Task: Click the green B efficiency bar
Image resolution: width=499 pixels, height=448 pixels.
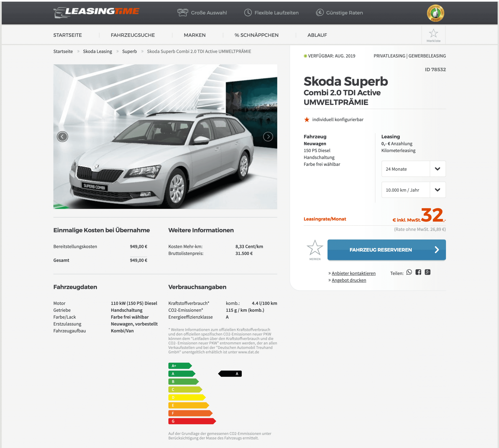Action: (183, 382)
